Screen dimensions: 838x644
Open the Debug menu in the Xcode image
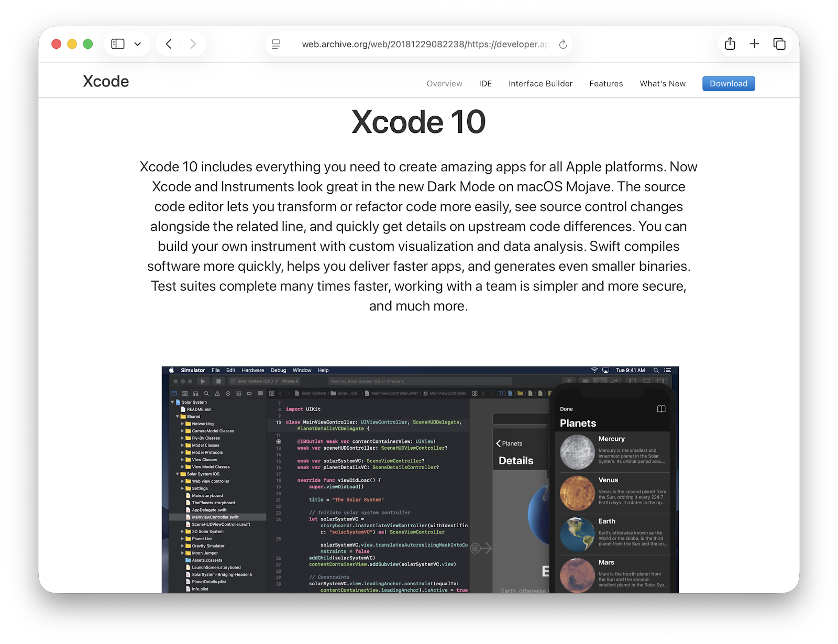pyautogui.click(x=278, y=370)
